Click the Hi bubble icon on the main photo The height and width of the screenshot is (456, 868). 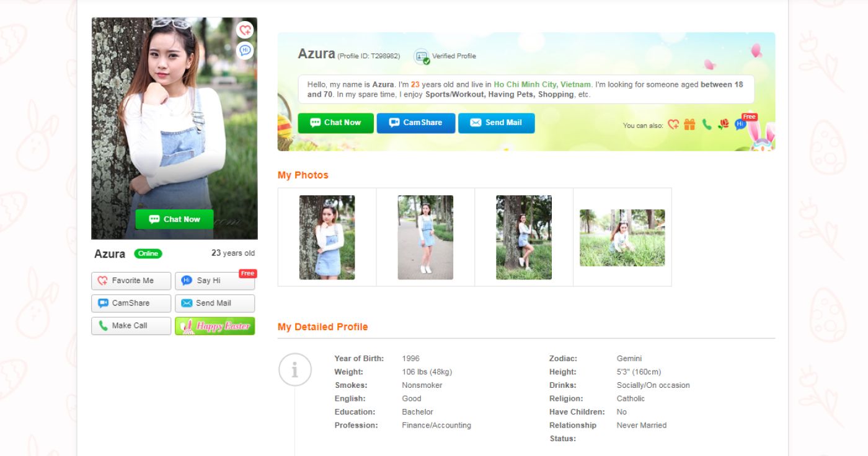pos(246,50)
